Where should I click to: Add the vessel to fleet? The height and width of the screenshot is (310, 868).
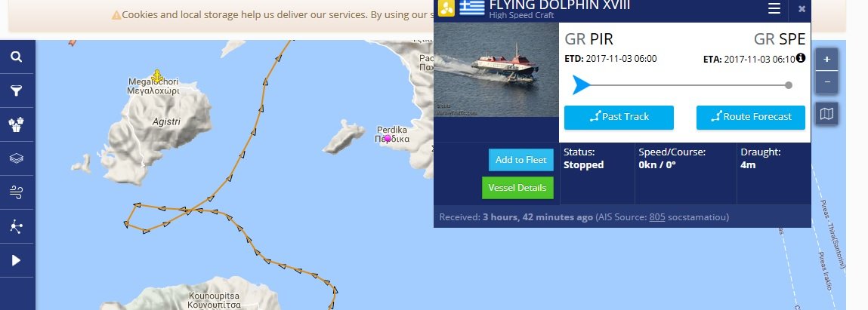pyautogui.click(x=521, y=160)
